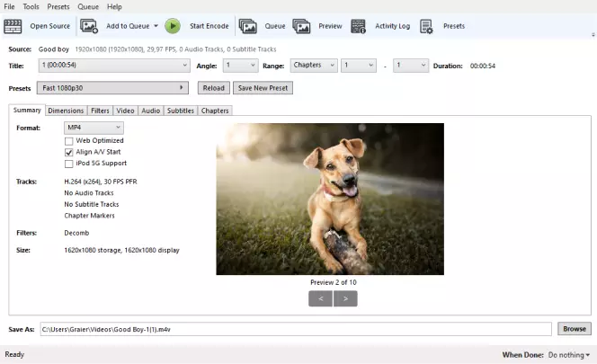Click the source name Good boy

pos(54,49)
